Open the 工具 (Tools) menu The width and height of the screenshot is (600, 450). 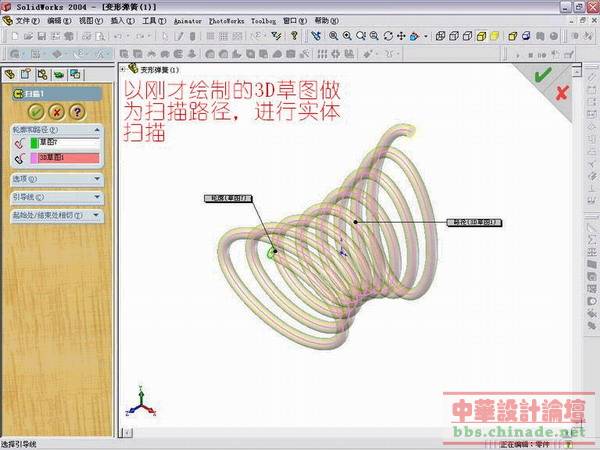click(154, 21)
